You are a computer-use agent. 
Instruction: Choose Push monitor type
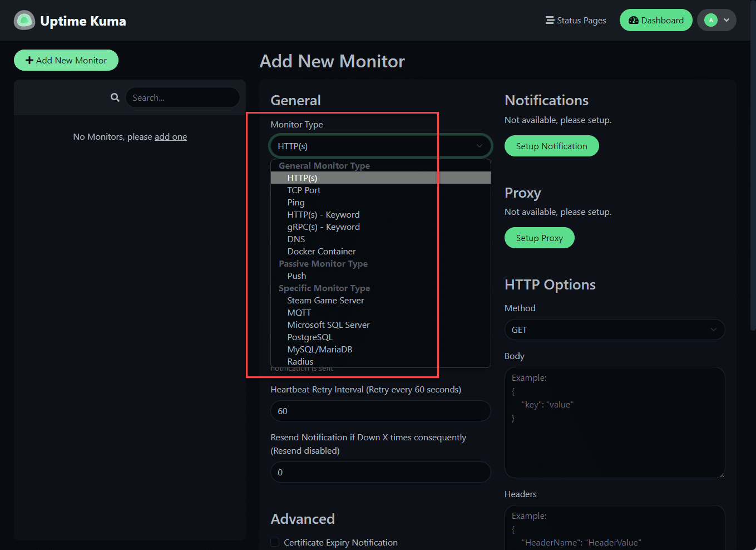(x=381, y=276)
